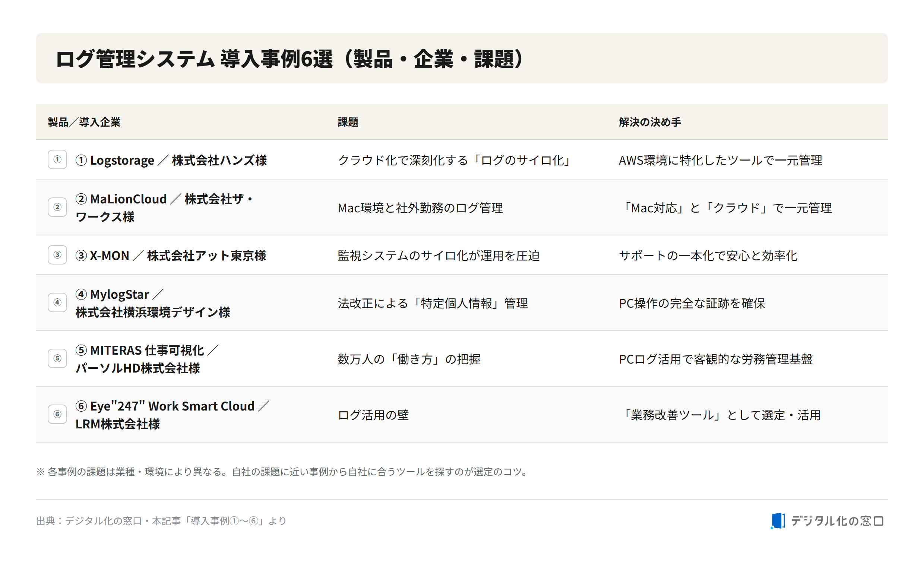This screenshot has height=564, width=924.
Task: Click the 解決の決め手 column header
Action: pos(650,122)
